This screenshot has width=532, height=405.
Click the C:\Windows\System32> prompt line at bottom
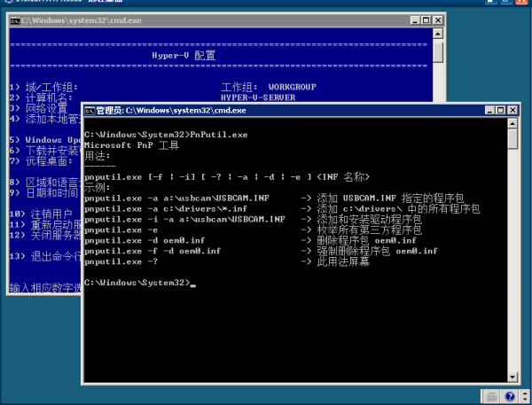(x=137, y=282)
